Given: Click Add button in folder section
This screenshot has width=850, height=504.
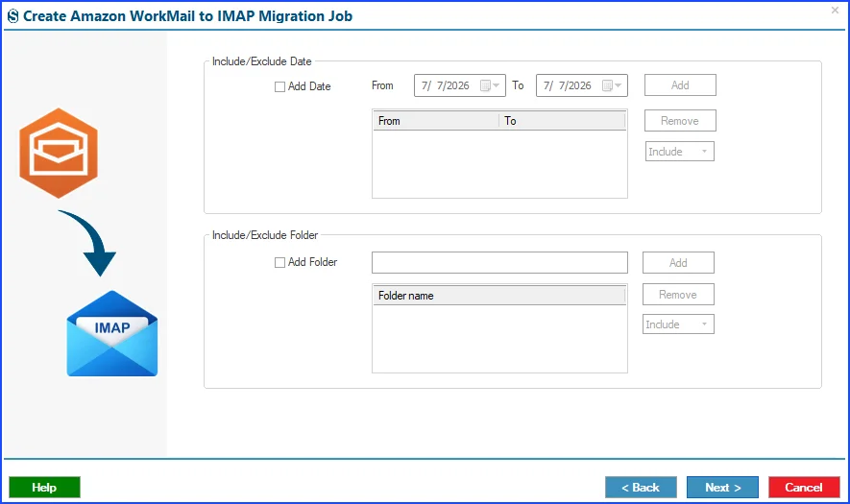Looking at the screenshot, I should coord(678,263).
